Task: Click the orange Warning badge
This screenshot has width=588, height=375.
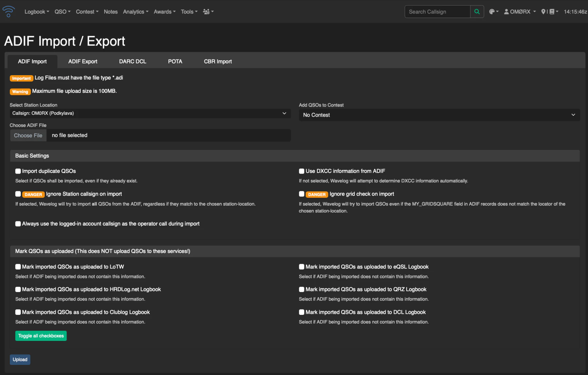Action: click(x=20, y=92)
